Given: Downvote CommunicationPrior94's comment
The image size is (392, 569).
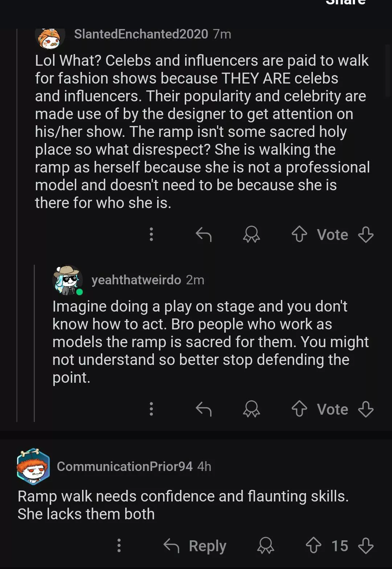Looking at the screenshot, I should pyautogui.click(x=366, y=546).
